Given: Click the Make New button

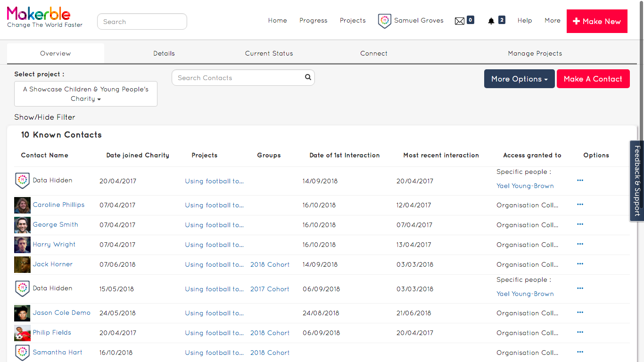Looking at the screenshot, I should pos(597,21).
